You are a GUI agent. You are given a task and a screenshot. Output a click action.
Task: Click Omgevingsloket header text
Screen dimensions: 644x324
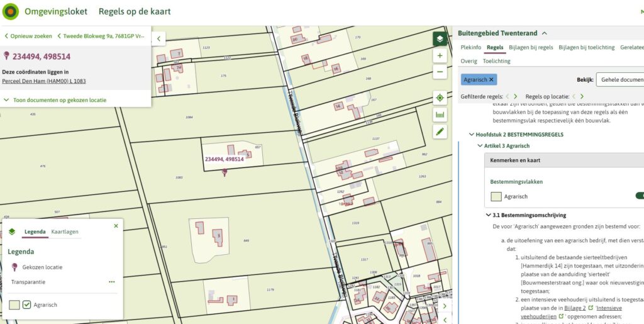point(56,11)
